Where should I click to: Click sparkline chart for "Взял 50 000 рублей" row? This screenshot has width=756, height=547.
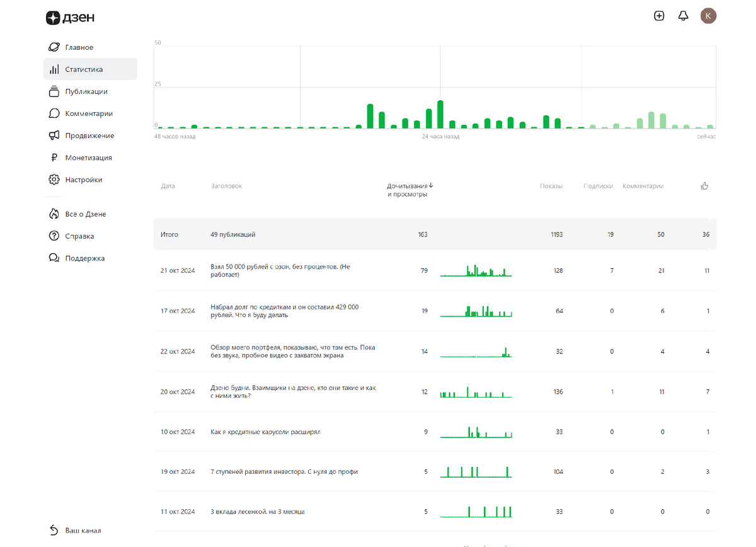pos(476,270)
